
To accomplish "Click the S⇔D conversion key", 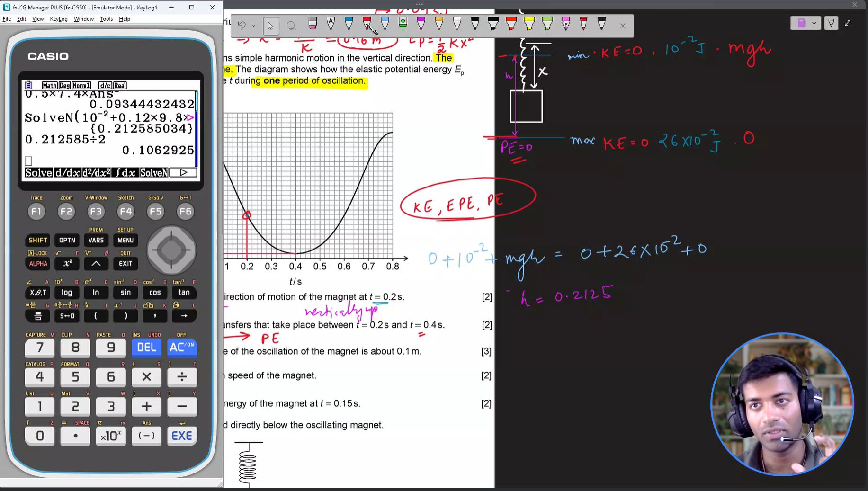I will click(x=67, y=316).
